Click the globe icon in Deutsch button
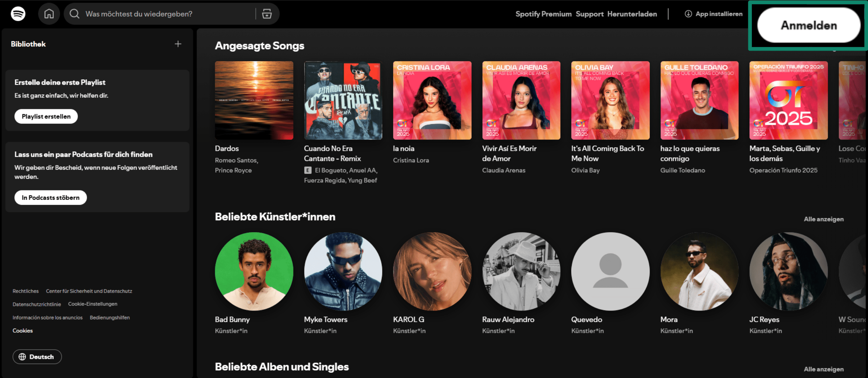This screenshot has width=868, height=378. (22, 357)
